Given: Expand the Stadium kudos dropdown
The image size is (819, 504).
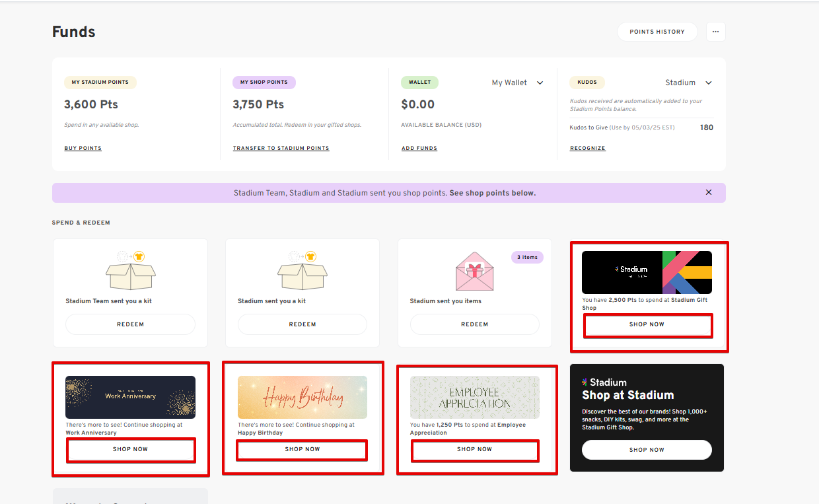Looking at the screenshot, I should point(689,83).
